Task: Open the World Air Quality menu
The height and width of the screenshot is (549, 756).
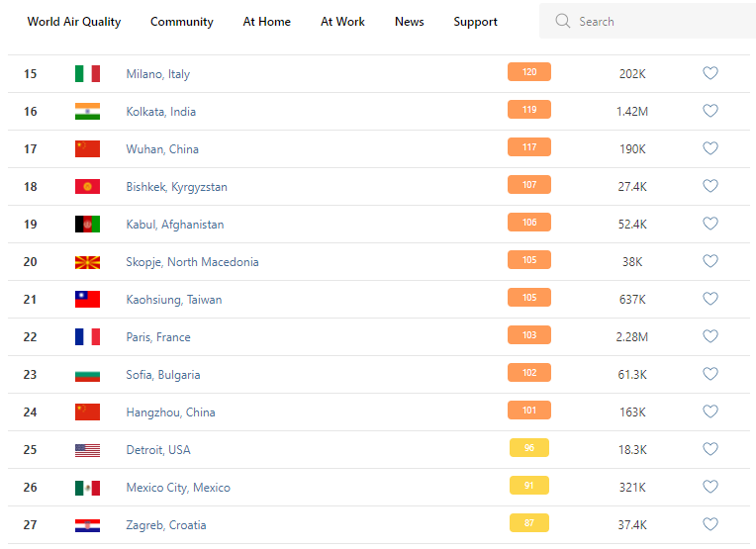Action: click(x=74, y=22)
